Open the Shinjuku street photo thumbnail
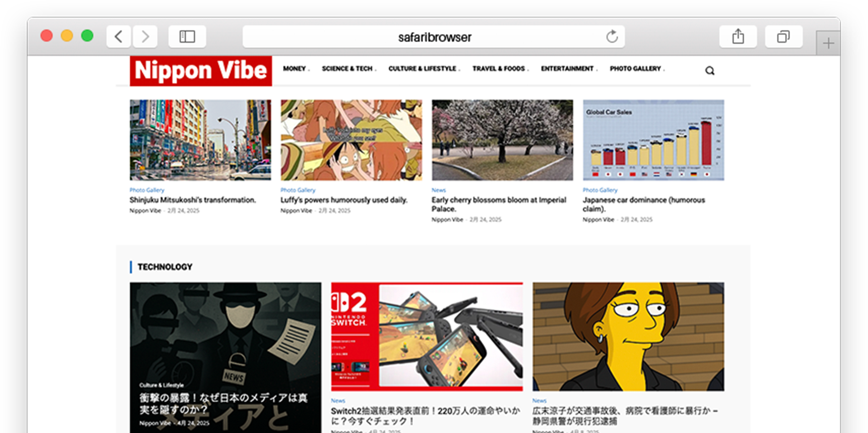Viewport: 868px width, 433px height. [x=200, y=140]
